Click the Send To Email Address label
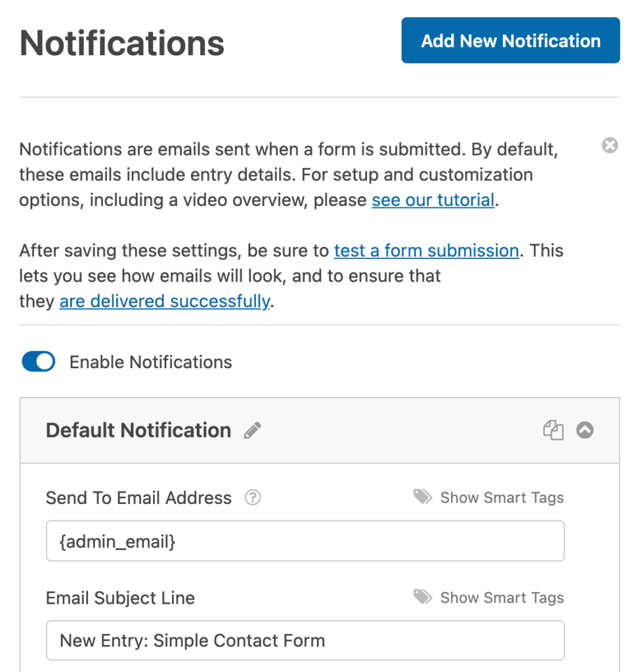 pyautogui.click(x=138, y=497)
